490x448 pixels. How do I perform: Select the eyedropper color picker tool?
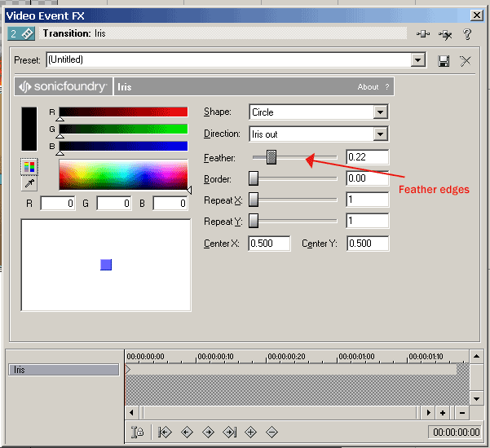click(29, 183)
